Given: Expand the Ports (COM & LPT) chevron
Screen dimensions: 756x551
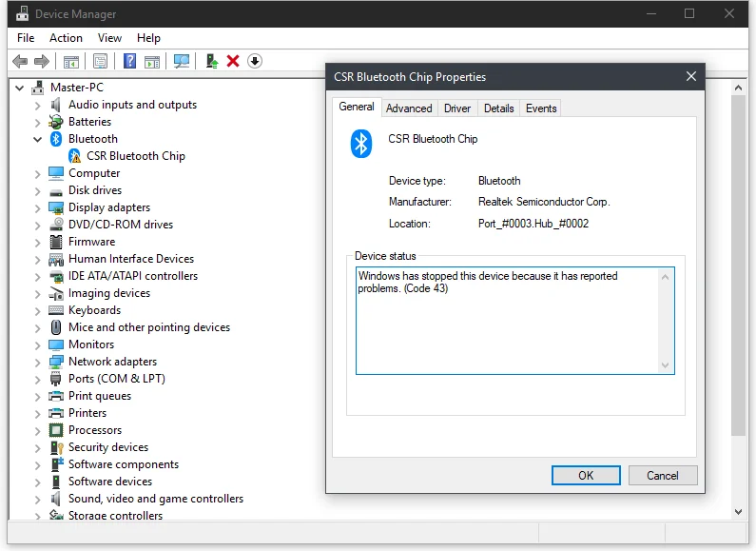Looking at the screenshot, I should [x=38, y=380].
